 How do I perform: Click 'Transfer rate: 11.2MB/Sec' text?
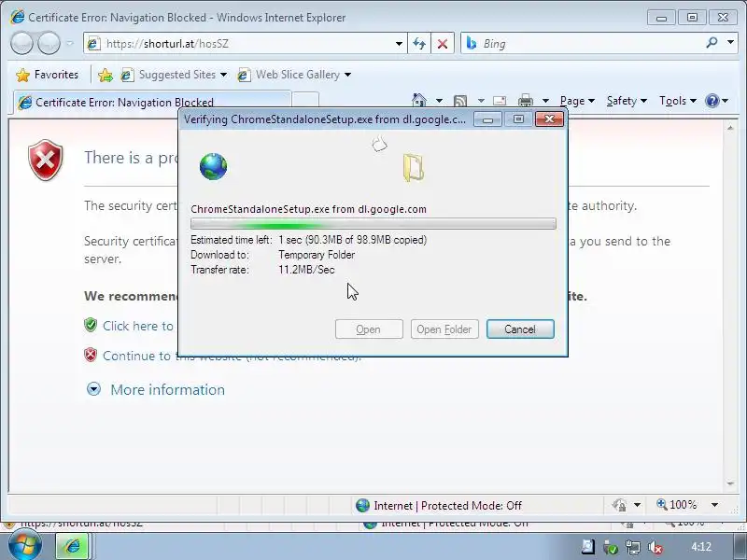262,270
